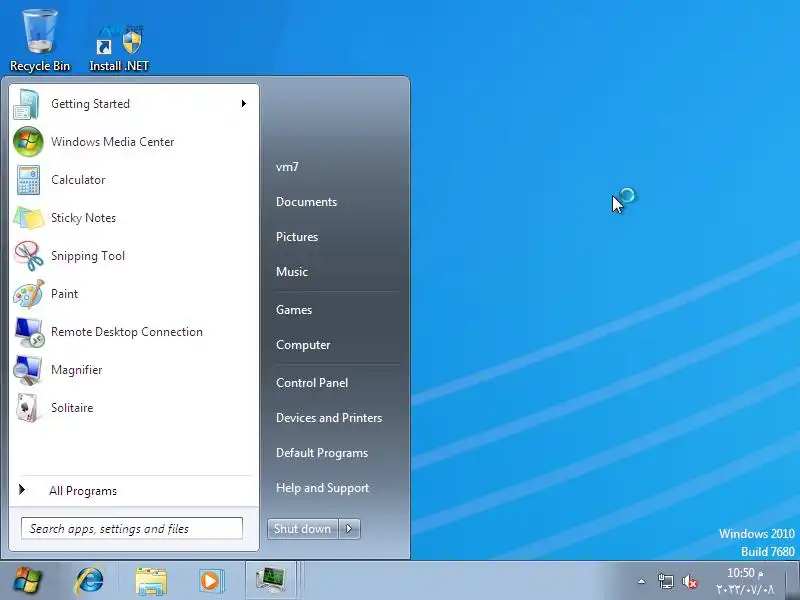The width and height of the screenshot is (800, 600).
Task: Click the network tray icon
Action: tap(665, 581)
